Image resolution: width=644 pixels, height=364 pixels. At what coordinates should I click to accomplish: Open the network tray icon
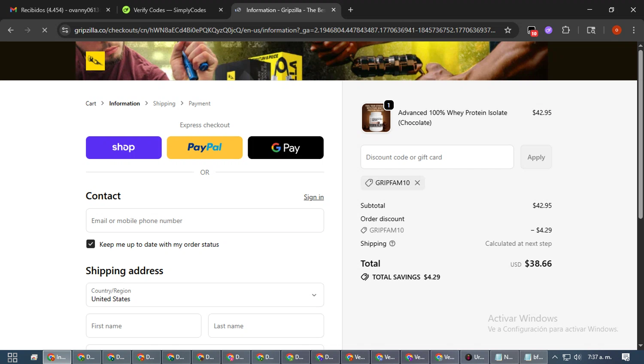coord(566,357)
